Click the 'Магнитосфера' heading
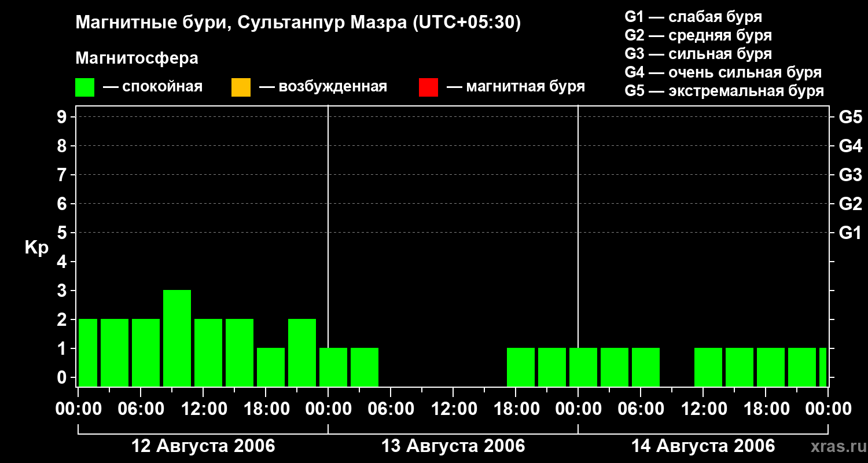 pyautogui.click(x=137, y=58)
